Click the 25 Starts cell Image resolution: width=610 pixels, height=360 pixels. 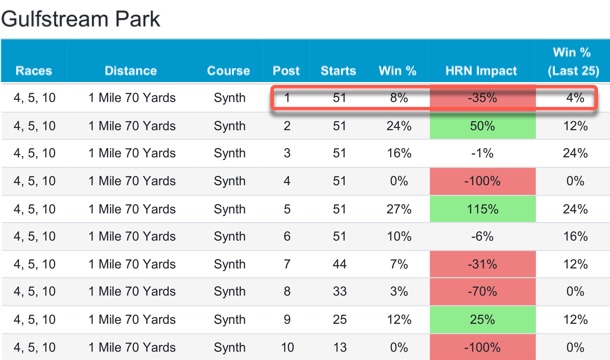[339, 320]
